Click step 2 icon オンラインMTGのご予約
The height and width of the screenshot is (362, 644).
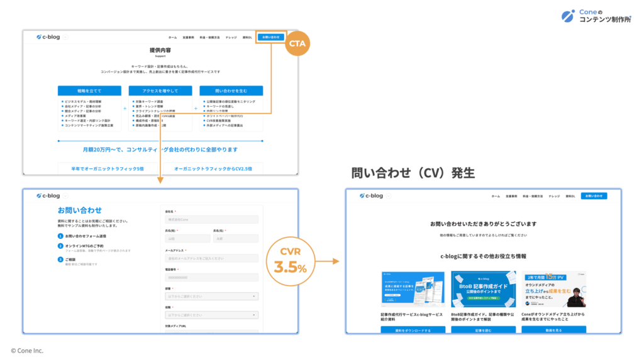pyautogui.click(x=60, y=246)
